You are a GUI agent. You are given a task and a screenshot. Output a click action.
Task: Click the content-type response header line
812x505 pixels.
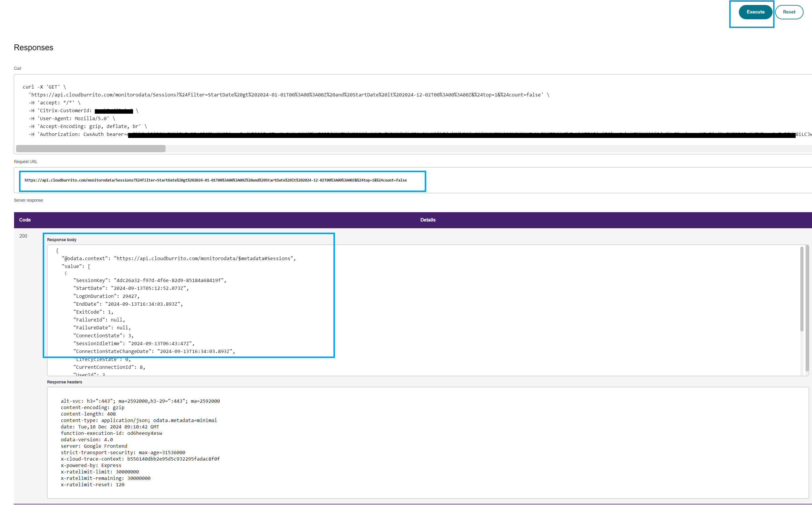click(x=138, y=421)
